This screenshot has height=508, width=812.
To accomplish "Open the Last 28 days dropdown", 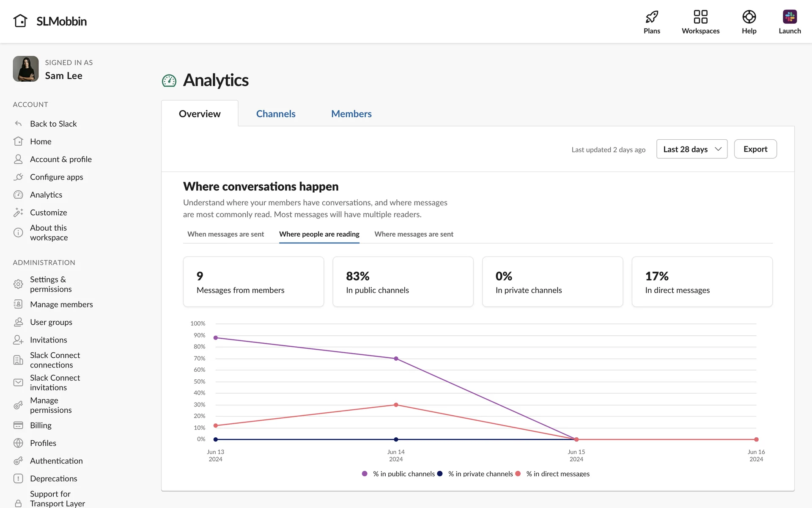I will tap(691, 149).
